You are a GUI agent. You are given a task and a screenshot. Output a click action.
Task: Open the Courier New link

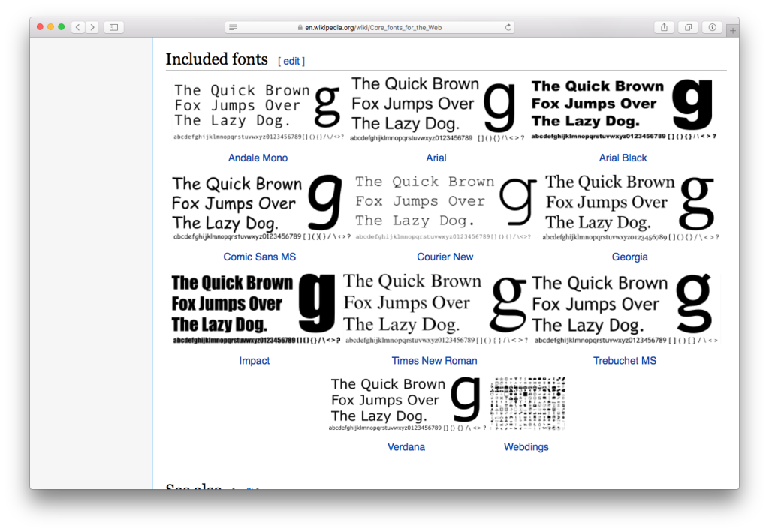[x=445, y=257]
